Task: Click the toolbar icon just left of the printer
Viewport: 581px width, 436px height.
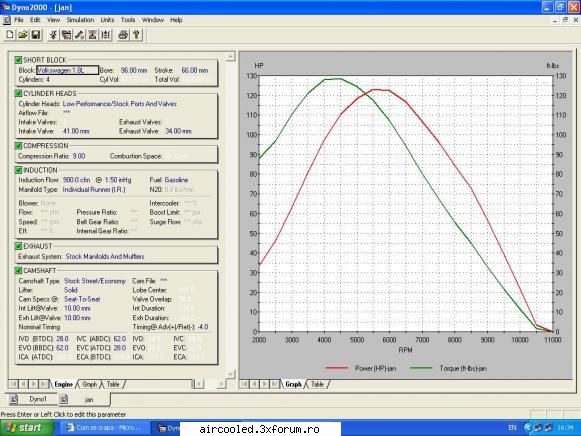Action: (x=106, y=35)
